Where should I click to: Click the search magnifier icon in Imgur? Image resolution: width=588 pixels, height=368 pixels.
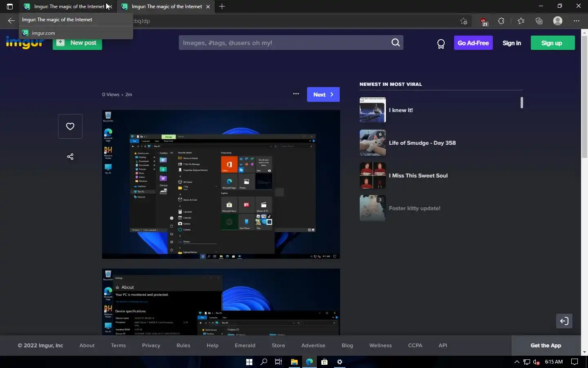(x=395, y=43)
